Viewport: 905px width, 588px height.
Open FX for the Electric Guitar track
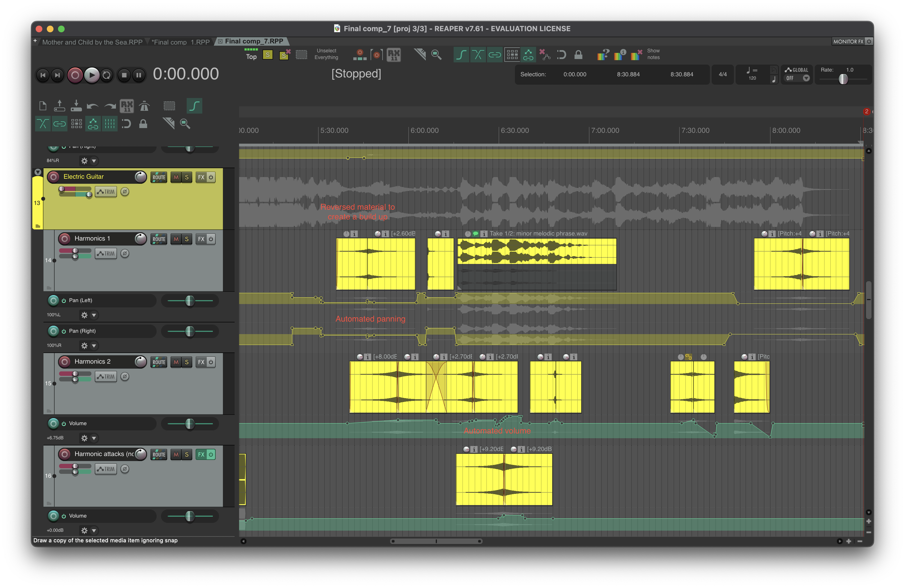201,177
